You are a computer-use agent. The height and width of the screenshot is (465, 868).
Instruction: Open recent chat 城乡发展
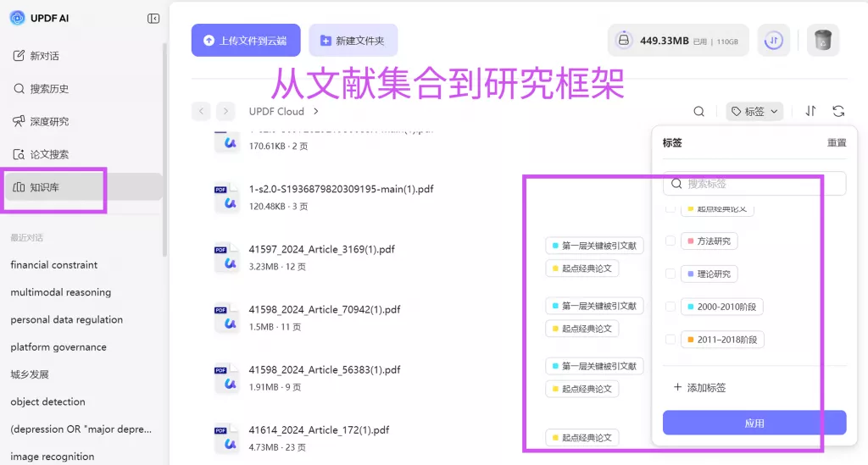pyautogui.click(x=30, y=374)
